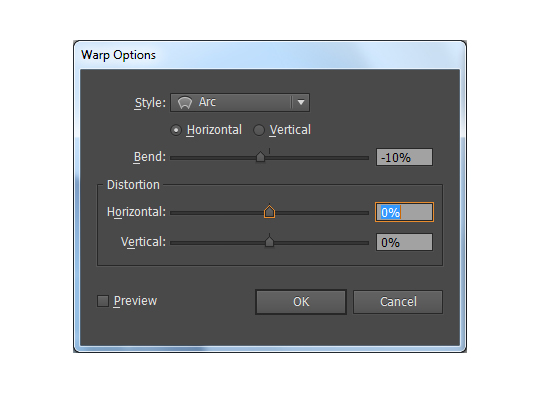The width and height of the screenshot is (540, 393).
Task: Click the Horizontal: distortion label
Action: point(136,212)
